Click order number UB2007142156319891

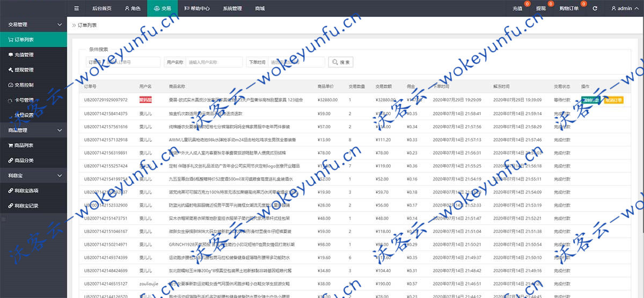point(106,153)
